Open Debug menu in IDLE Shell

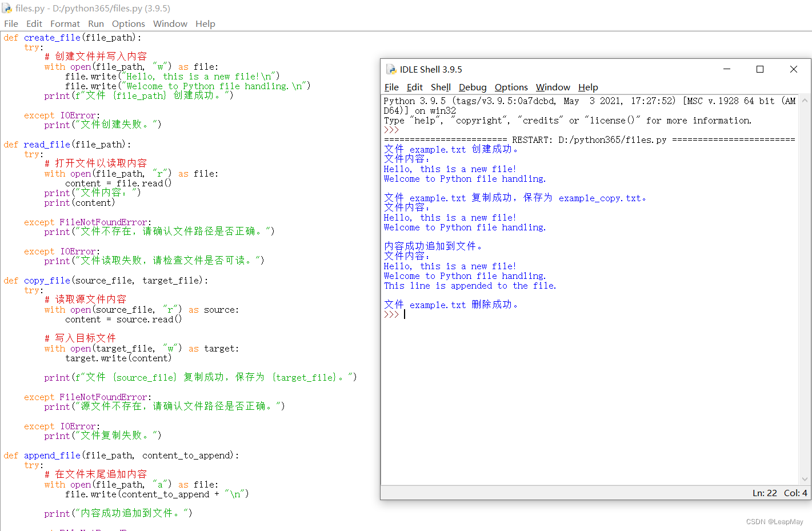click(x=473, y=87)
